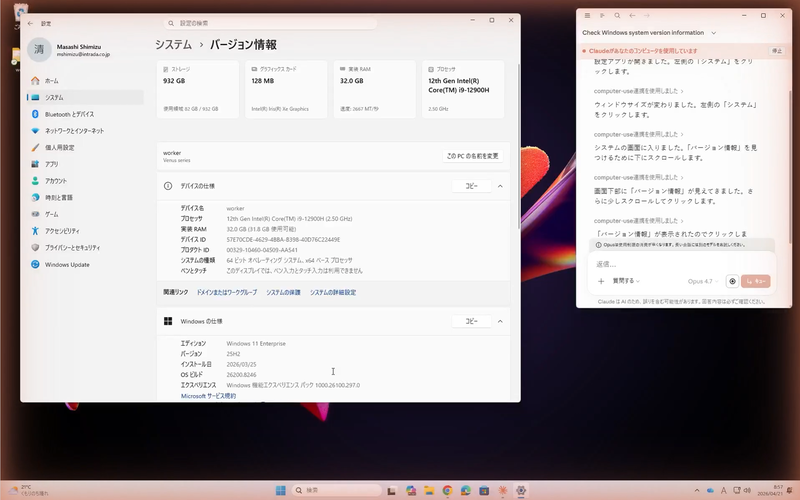
Task: Switch to Claude app on taskbar
Action: (x=503, y=490)
